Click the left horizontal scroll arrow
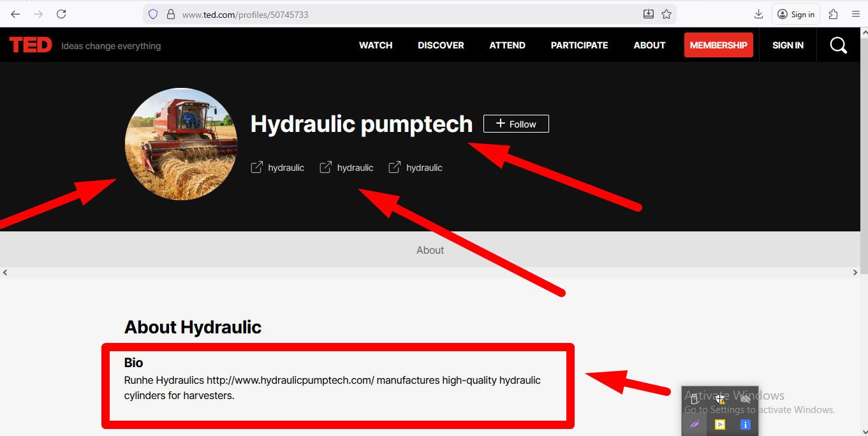The height and width of the screenshot is (436, 868). pyautogui.click(x=5, y=272)
